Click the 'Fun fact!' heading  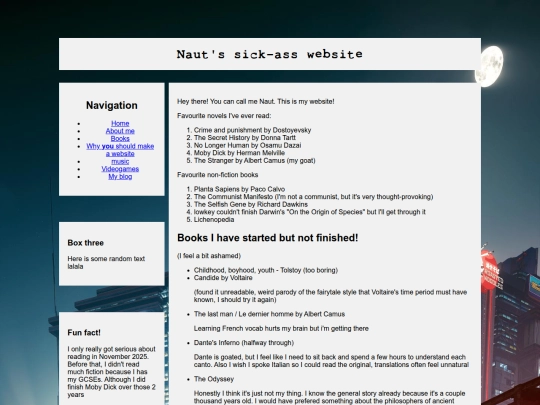pos(84,332)
